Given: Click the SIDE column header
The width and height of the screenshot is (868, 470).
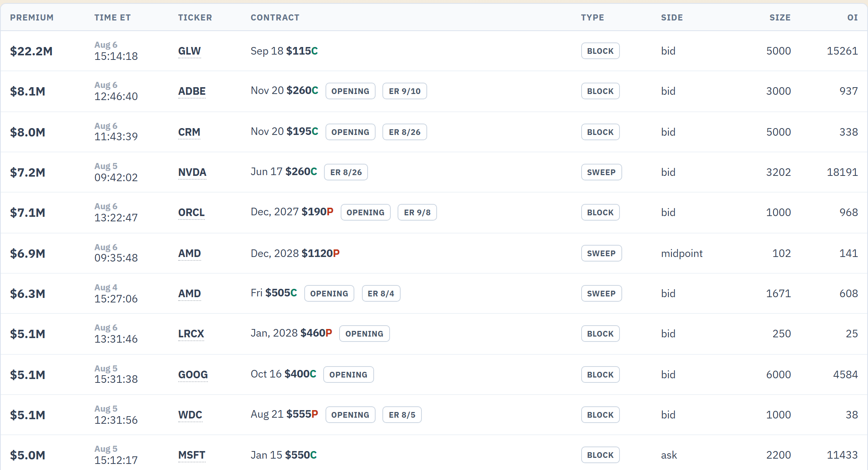Looking at the screenshot, I should click(672, 17).
